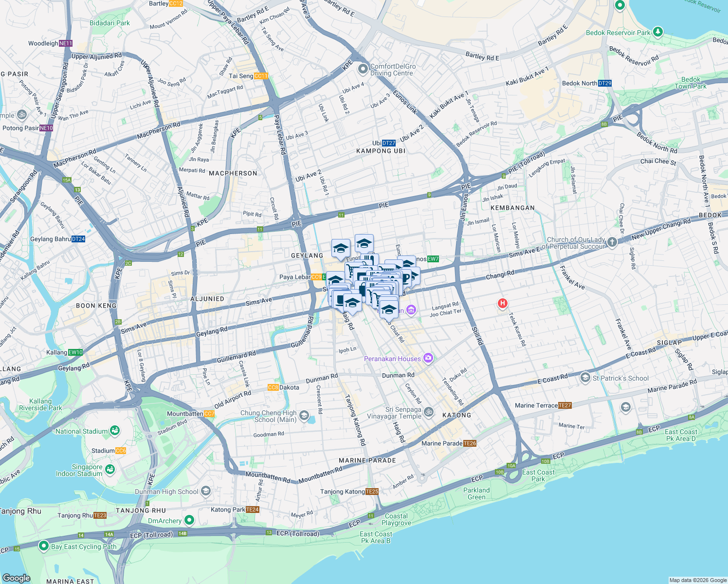This screenshot has width=728, height=584.
Task: Click the CC8 Dakota station badge
Action: (x=273, y=386)
